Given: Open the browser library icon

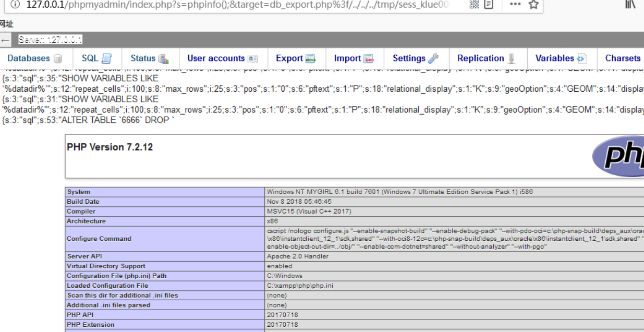Looking at the screenshot, I should tap(630, 4).
